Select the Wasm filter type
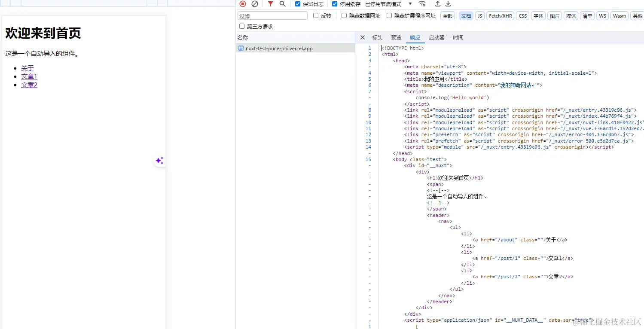The image size is (644, 329). (620, 16)
